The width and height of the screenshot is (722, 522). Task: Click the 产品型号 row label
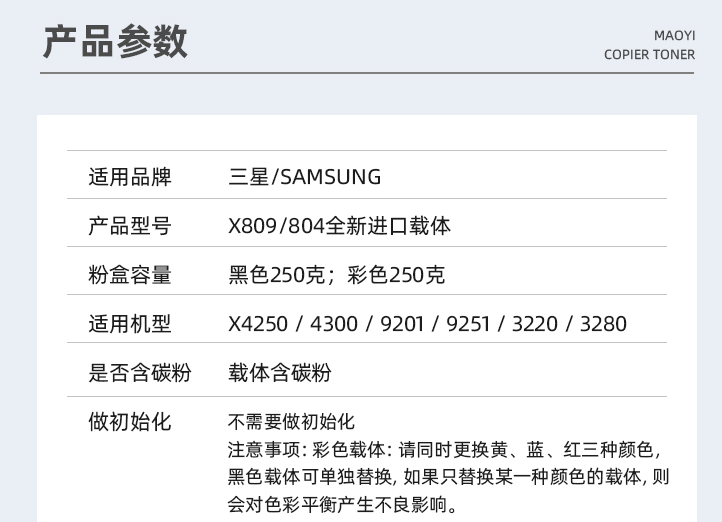(130, 226)
